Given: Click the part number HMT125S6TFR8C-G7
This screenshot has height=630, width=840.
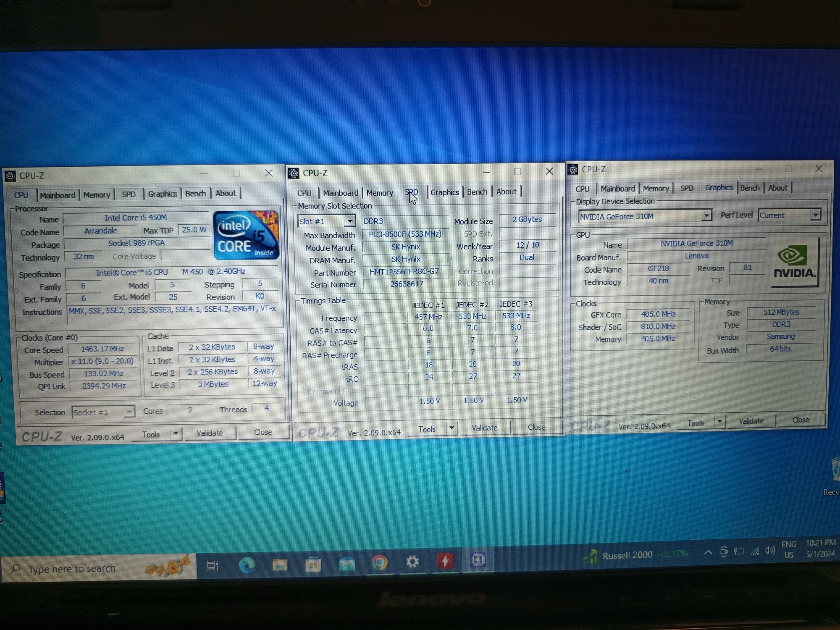Looking at the screenshot, I should click(x=404, y=271).
